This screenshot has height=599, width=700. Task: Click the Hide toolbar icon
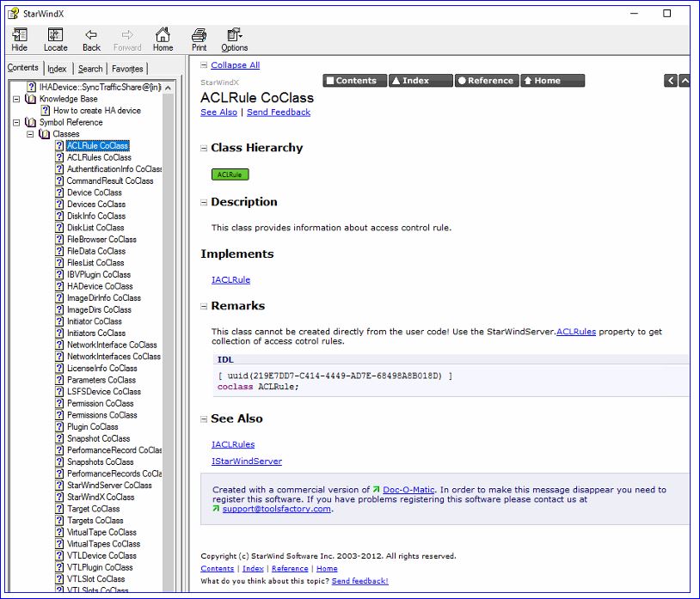pos(19,40)
